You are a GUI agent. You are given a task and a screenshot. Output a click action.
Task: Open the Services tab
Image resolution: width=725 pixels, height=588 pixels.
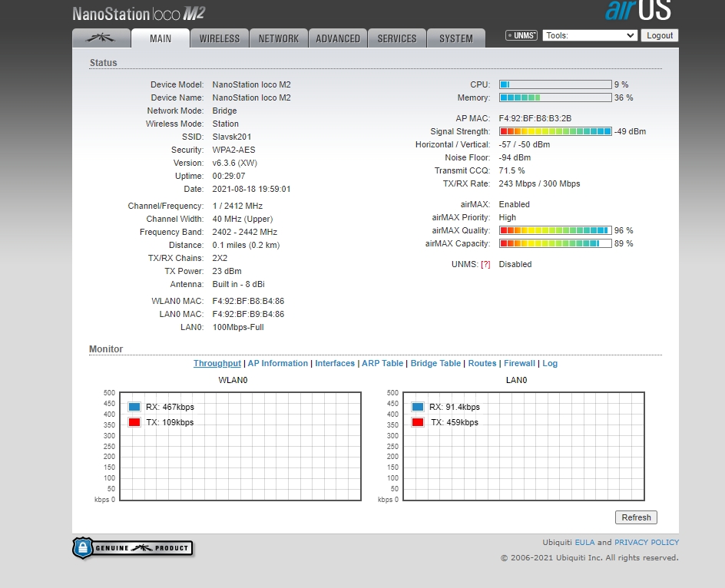pyautogui.click(x=397, y=38)
